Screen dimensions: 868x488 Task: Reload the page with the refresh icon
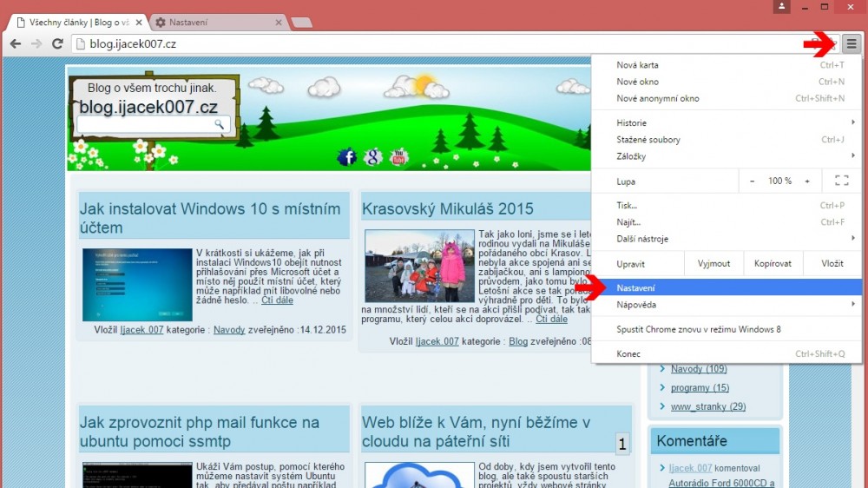[x=57, y=43]
